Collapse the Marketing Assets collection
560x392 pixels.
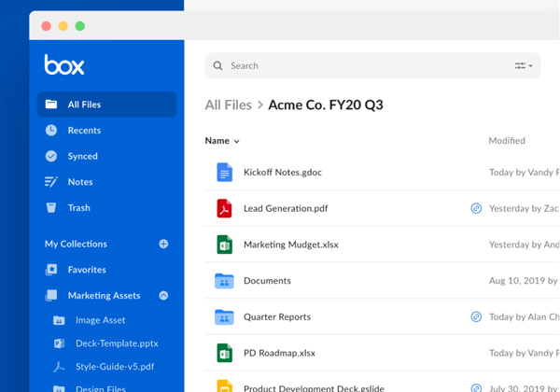click(x=163, y=295)
